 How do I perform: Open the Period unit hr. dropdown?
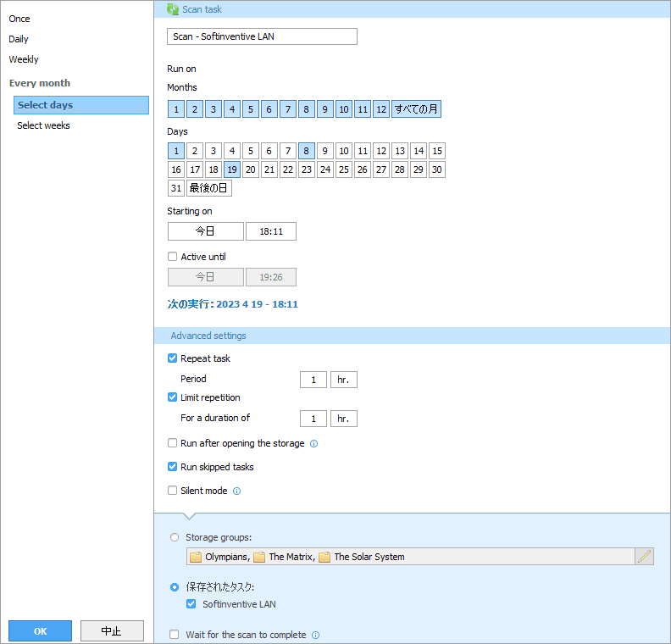click(x=344, y=380)
